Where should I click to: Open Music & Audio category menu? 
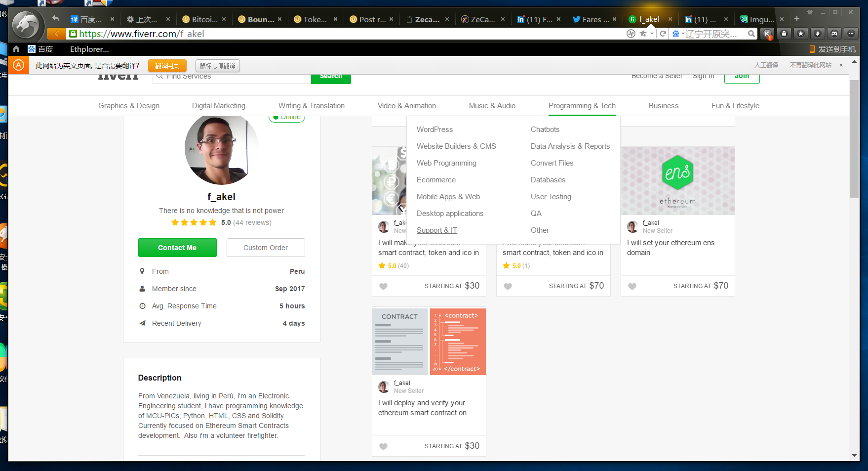point(492,106)
